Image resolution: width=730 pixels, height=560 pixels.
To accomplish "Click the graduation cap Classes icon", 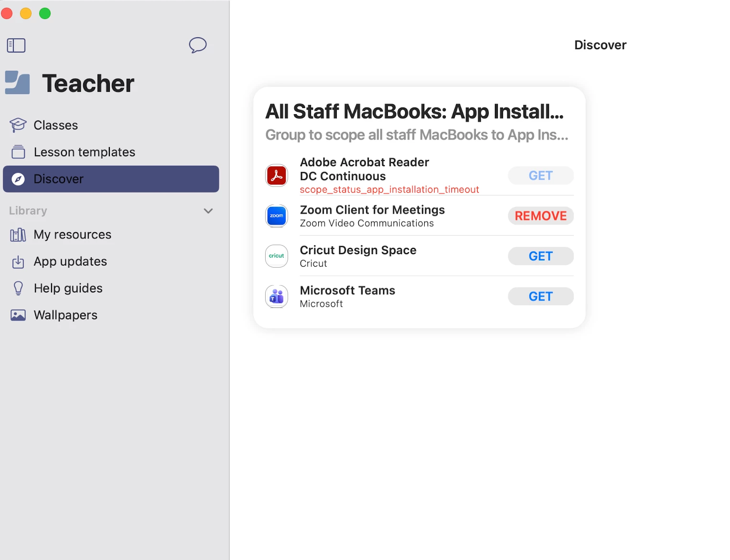I will (x=18, y=125).
